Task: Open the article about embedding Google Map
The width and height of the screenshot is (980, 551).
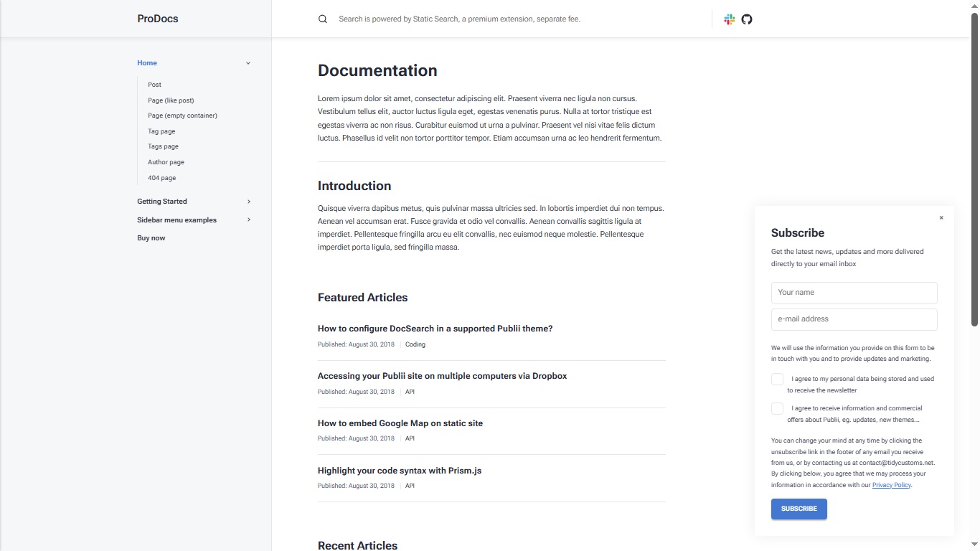Action: pos(400,423)
